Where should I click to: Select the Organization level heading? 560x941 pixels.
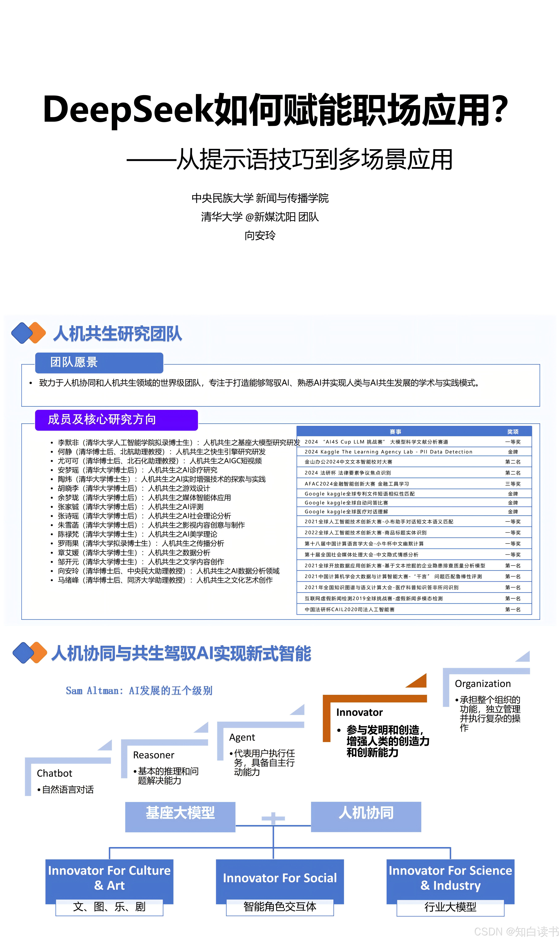pyautogui.click(x=483, y=684)
